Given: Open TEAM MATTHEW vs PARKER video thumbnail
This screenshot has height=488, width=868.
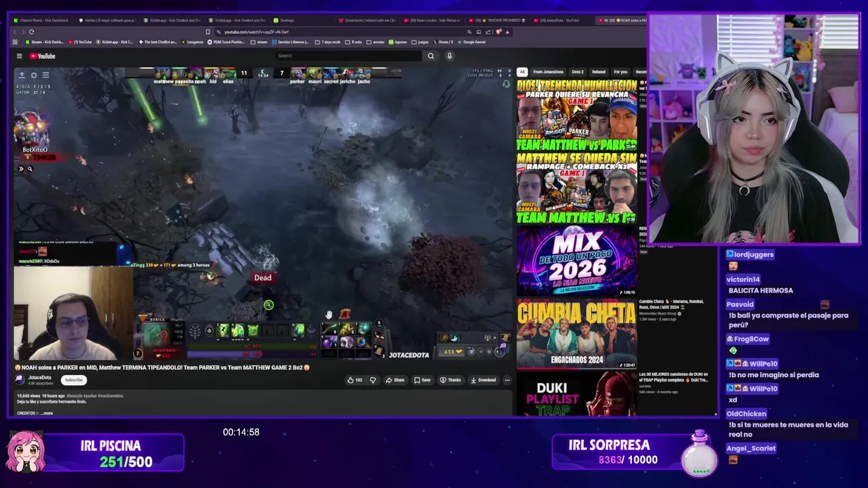Looking at the screenshot, I should 576,115.
